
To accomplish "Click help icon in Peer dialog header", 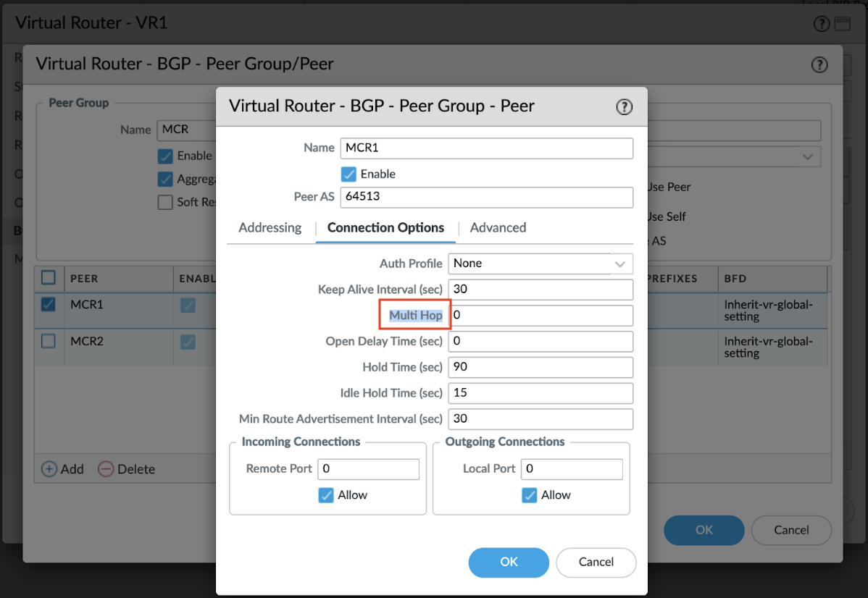I will pos(624,107).
